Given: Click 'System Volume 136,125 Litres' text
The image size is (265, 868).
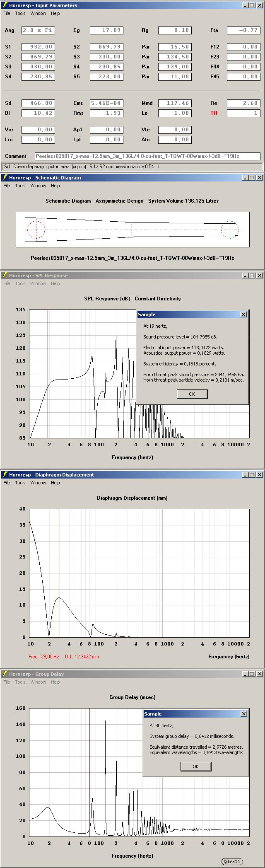Looking at the screenshot, I should tap(183, 201).
